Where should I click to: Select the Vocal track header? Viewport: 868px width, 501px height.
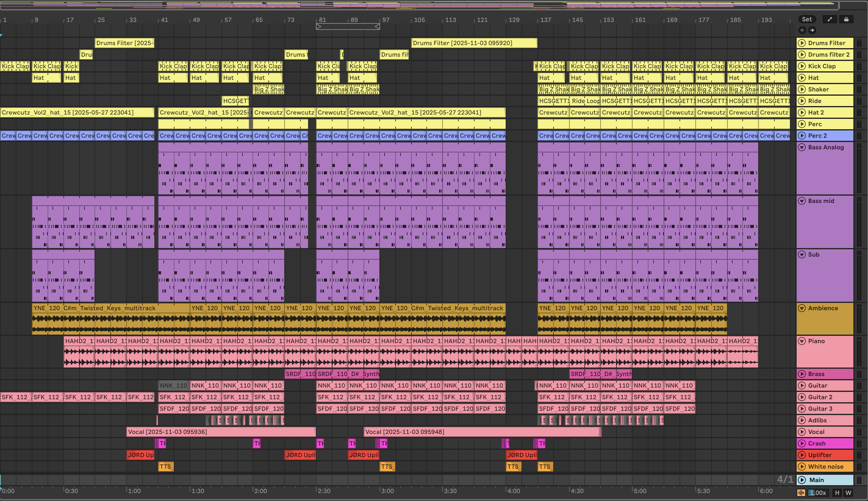[x=830, y=432]
